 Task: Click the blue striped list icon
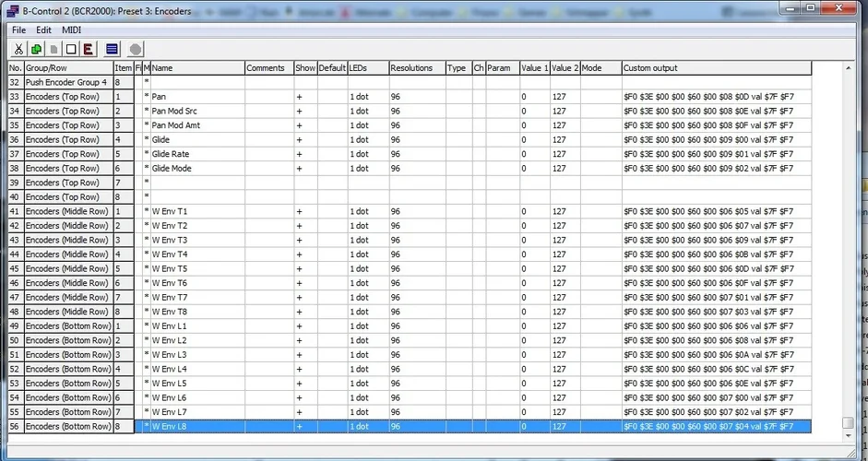click(x=112, y=49)
